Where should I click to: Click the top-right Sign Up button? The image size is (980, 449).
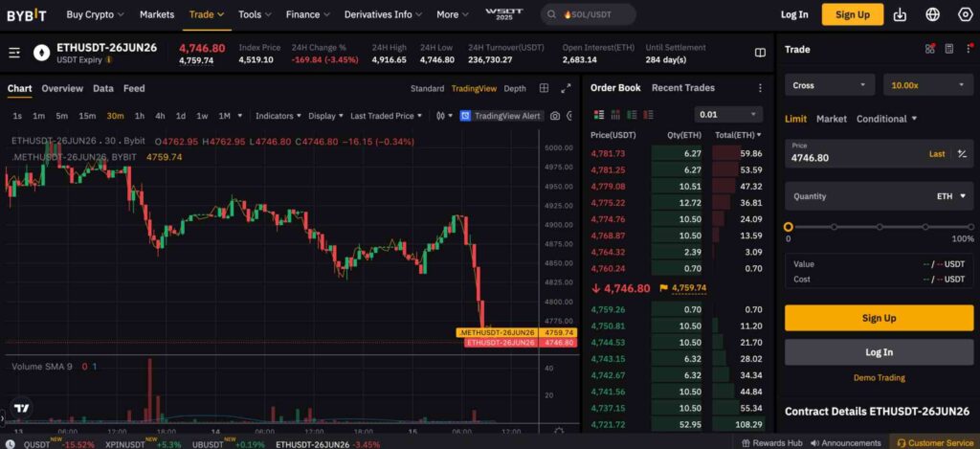point(853,14)
